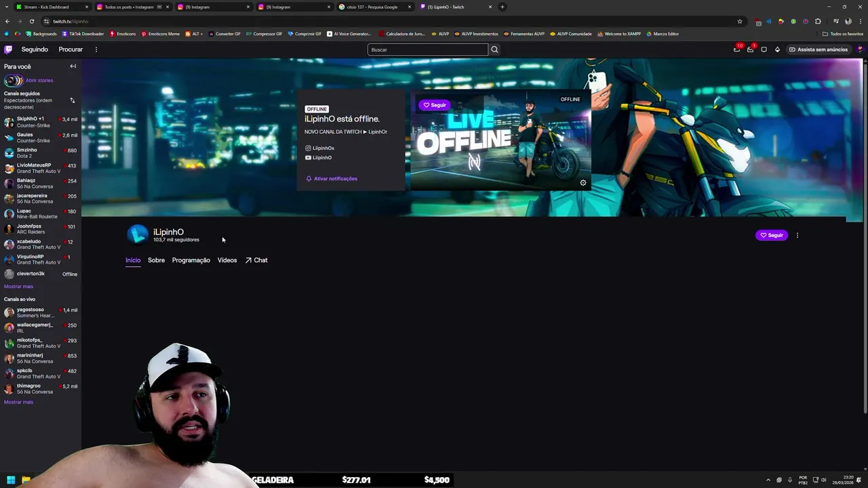
Task: Open video player settings gear
Action: pyautogui.click(x=583, y=182)
